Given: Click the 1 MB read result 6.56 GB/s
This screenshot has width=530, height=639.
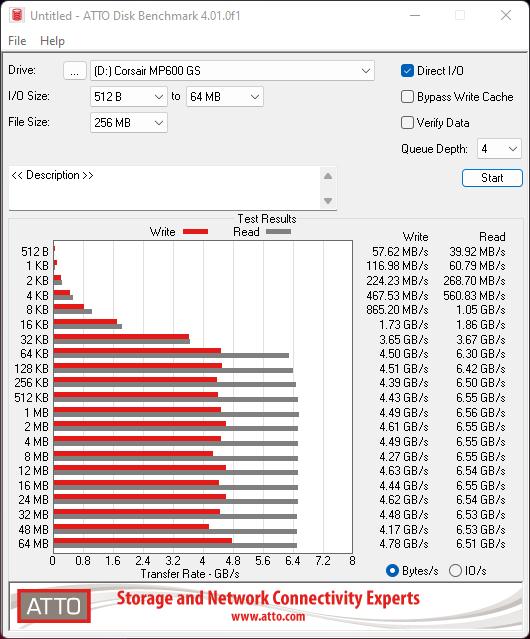Looking at the screenshot, I should pos(481,412).
